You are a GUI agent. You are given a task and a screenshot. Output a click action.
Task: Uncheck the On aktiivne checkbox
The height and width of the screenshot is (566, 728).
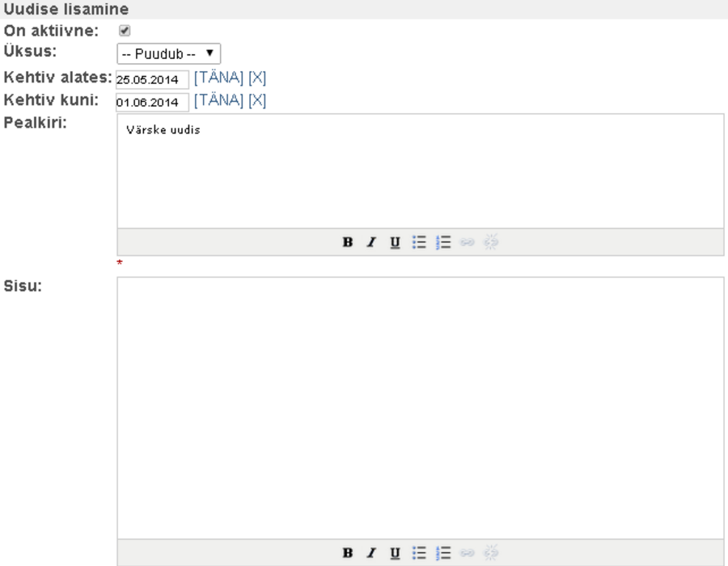[125, 31]
